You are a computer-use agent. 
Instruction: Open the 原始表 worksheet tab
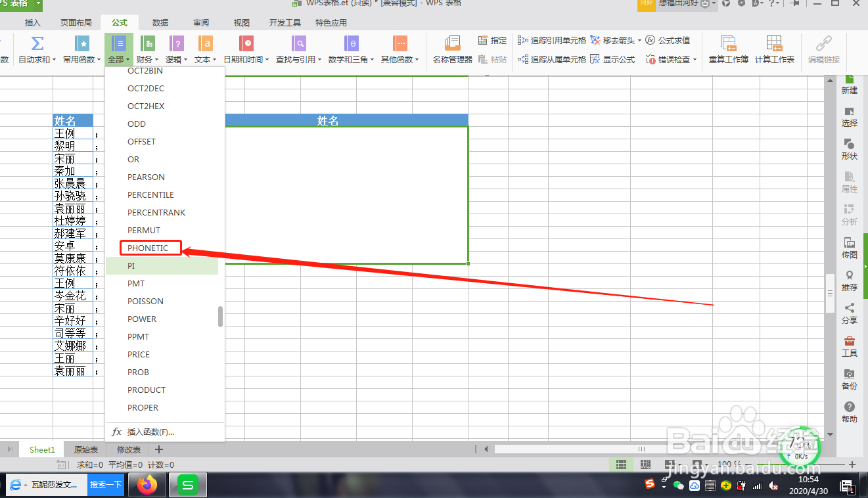85,449
